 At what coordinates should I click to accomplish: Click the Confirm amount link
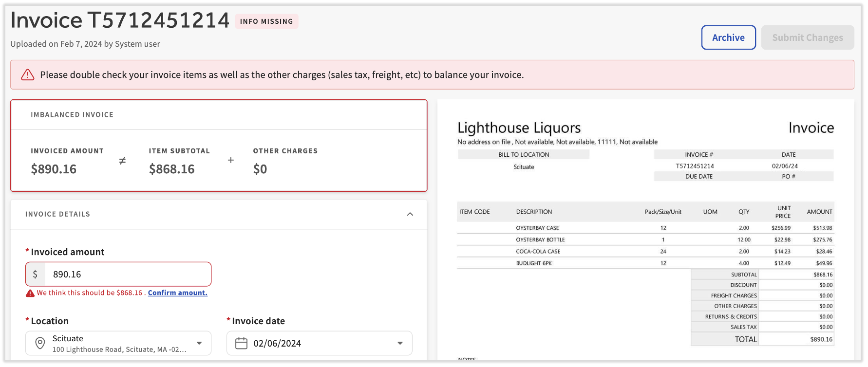click(x=177, y=293)
